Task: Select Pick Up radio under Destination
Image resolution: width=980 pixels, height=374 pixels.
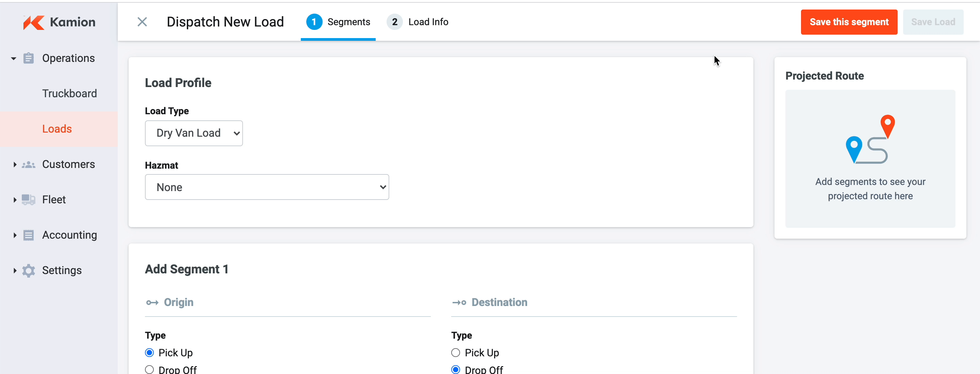Action: pyautogui.click(x=455, y=353)
